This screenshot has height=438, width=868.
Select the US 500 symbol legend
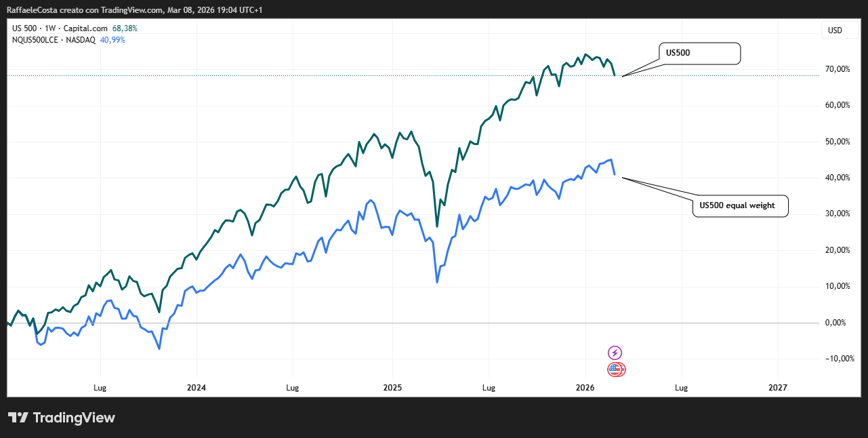click(x=26, y=28)
